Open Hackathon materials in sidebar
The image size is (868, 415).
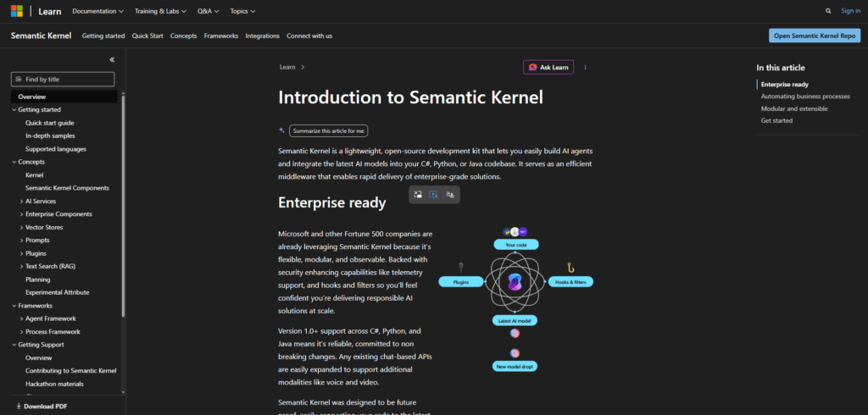pyautogui.click(x=55, y=384)
